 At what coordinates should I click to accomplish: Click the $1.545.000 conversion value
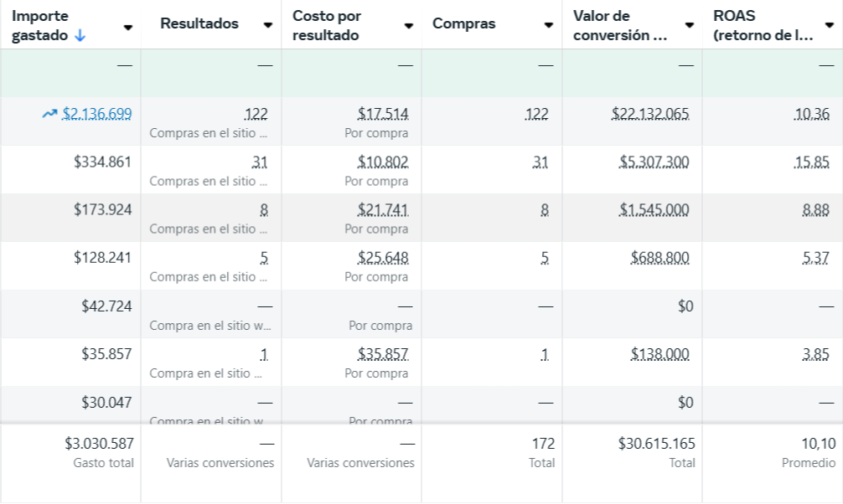coord(654,209)
